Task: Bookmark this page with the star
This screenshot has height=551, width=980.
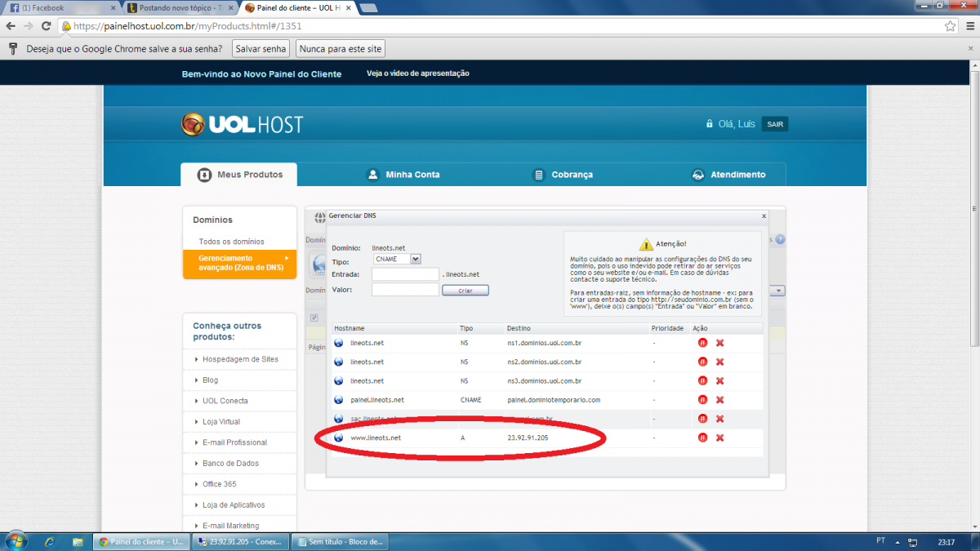Action: tap(950, 26)
